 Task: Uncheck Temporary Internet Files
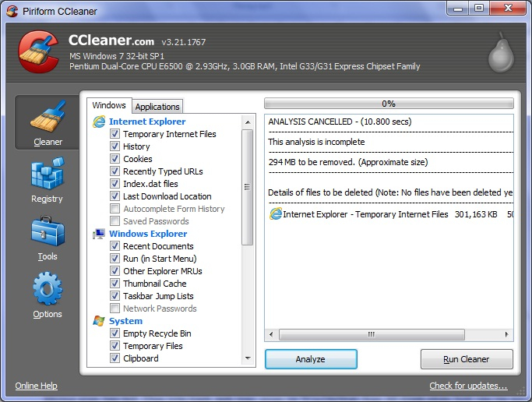115,134
